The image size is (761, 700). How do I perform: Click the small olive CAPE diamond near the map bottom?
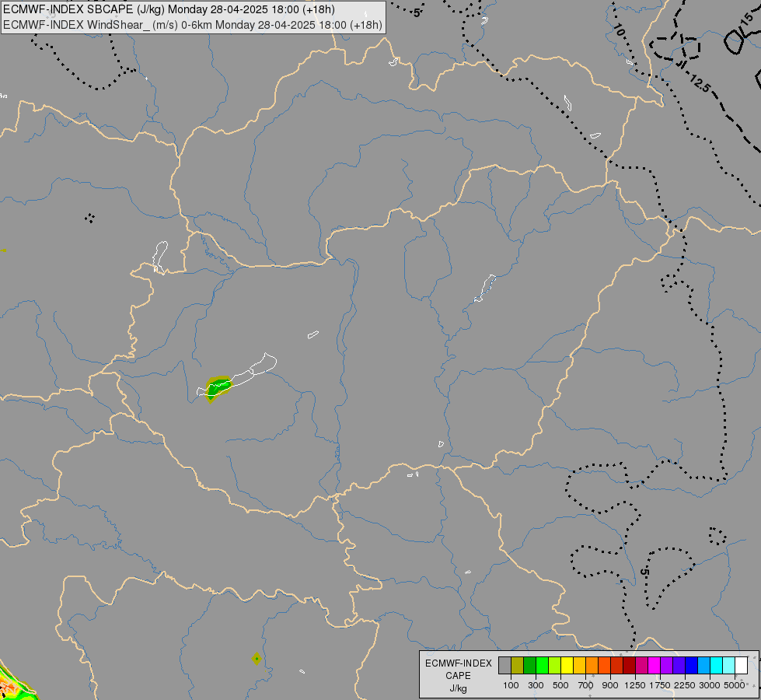pyautogui.click(x=257, y=659)
